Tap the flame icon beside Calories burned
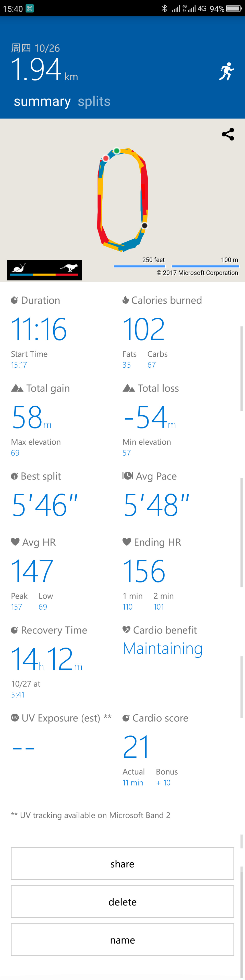Viewport: 245px width, 980px height. click(125, 300)
